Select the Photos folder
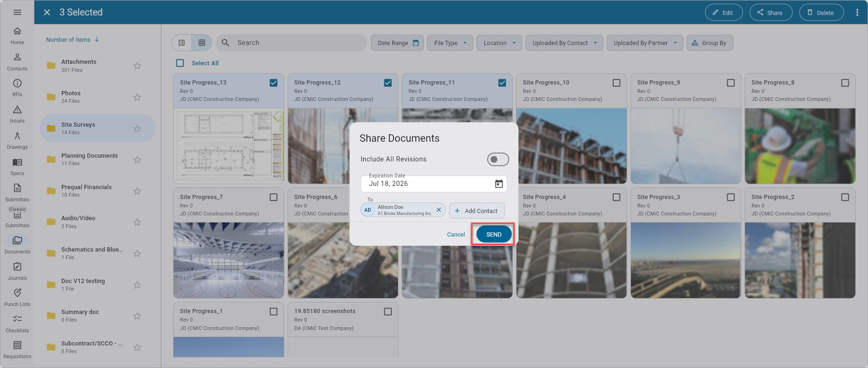868x368 pixels. pyautogui.click(x=98, y=97)
